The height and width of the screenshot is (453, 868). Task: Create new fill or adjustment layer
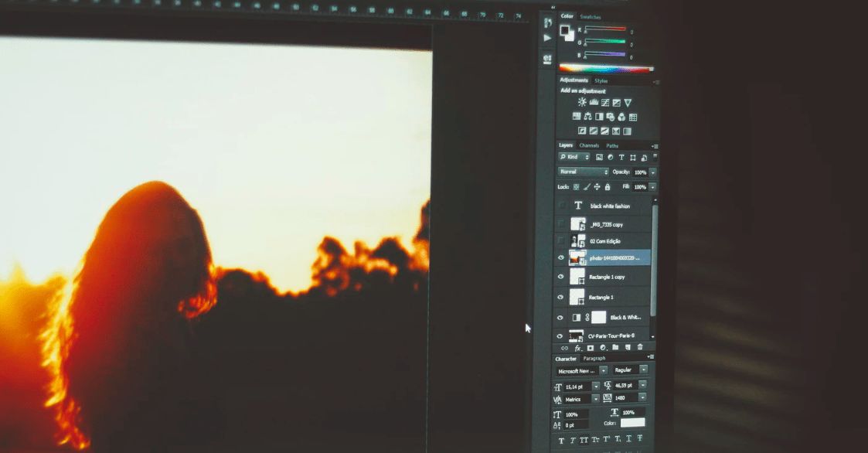(603, 348)
